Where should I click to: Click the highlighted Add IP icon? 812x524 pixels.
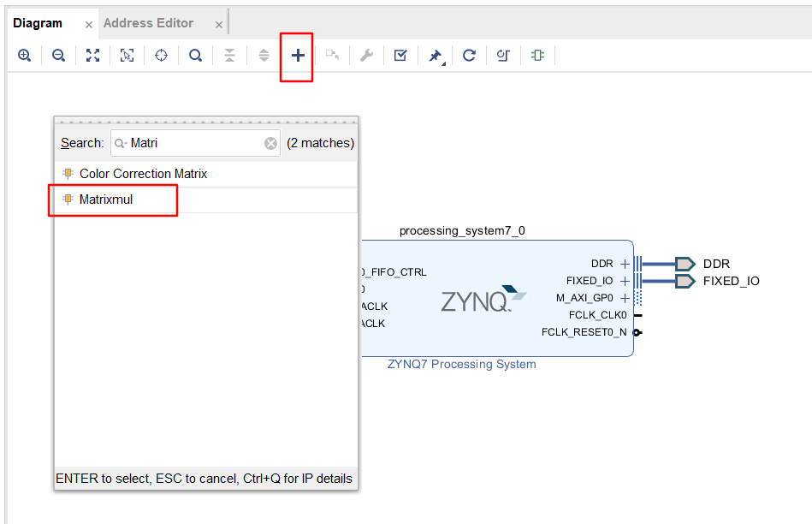(297, 55)
